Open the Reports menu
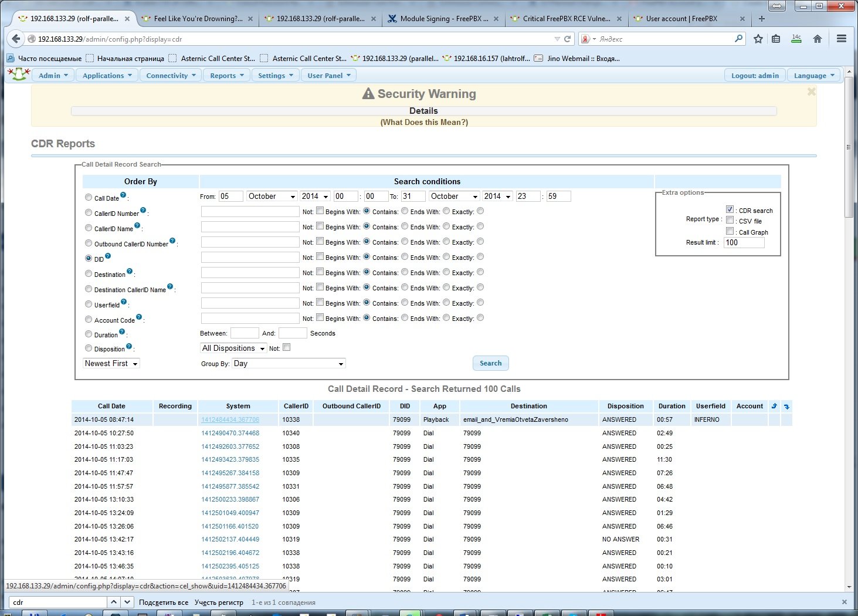Viewport: 858px width, 616px height. coord(226,75)
